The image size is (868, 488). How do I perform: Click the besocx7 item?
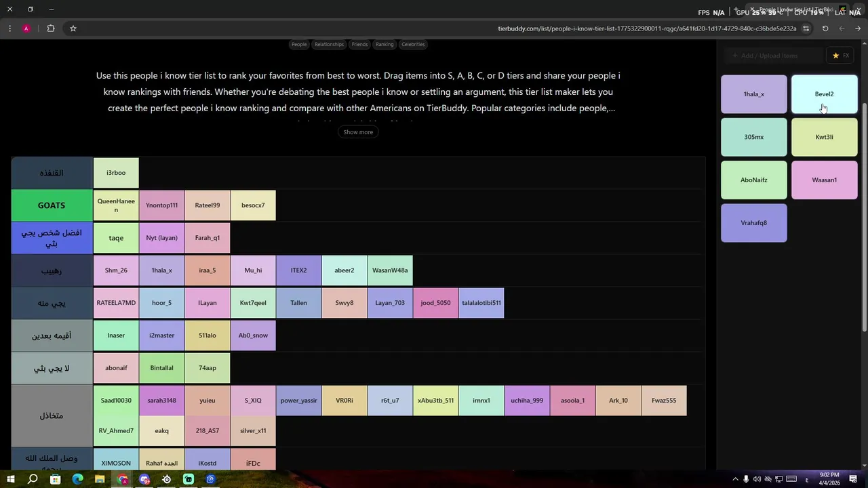(x=253, y=205)
